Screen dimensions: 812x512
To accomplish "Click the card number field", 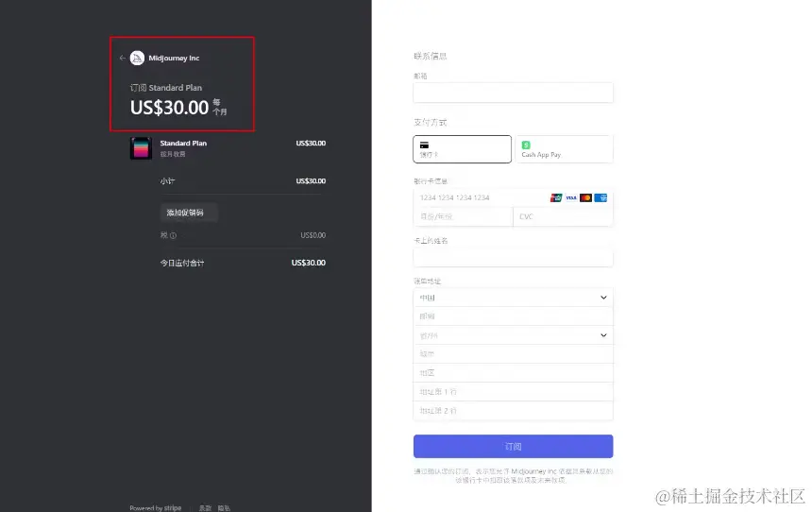I will point(513,197).
